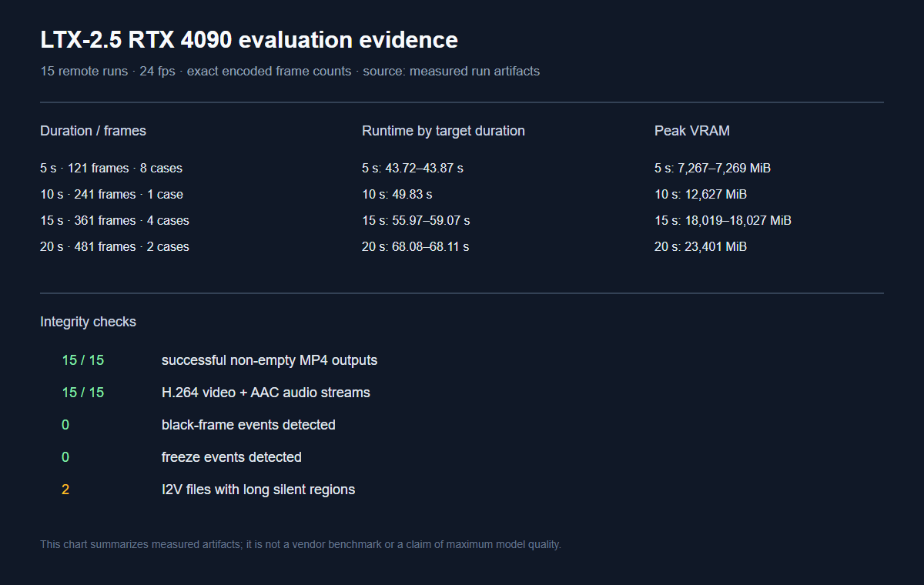Click 'freeze events detected'

pyautogui.click(x=232, y=457)
